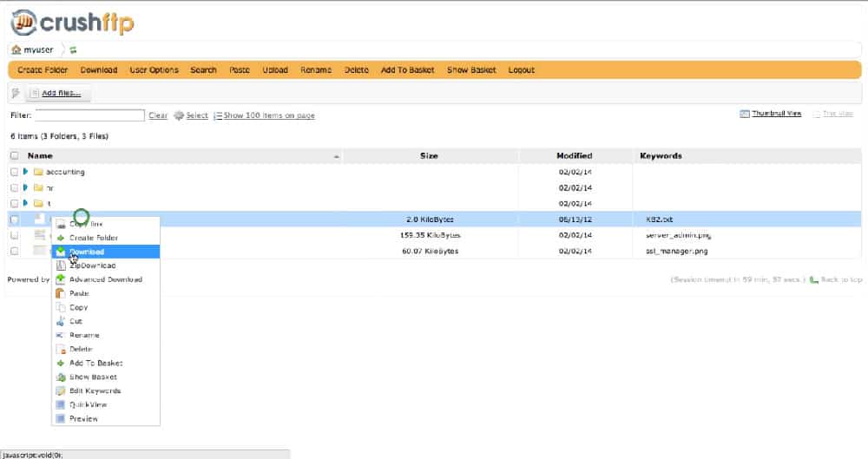
Task: Click the Edit Keywords note icon
Action: click(61, 391)
